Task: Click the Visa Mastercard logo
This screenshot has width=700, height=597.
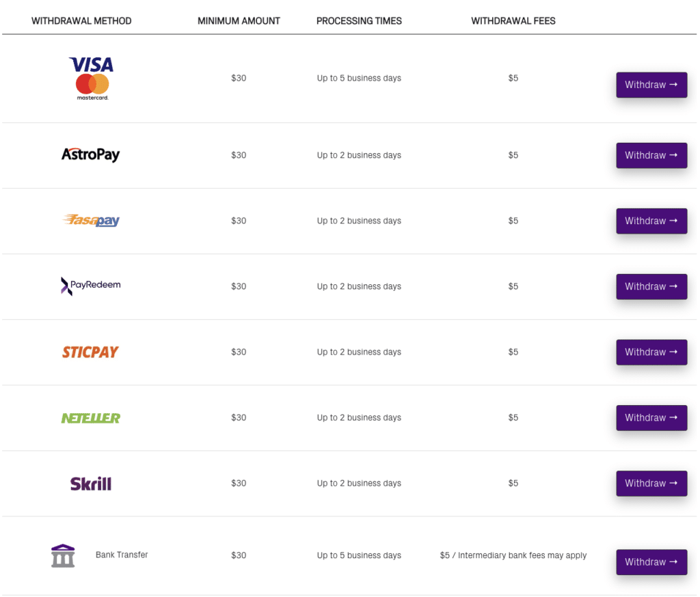Action: [x=92, y=79]
